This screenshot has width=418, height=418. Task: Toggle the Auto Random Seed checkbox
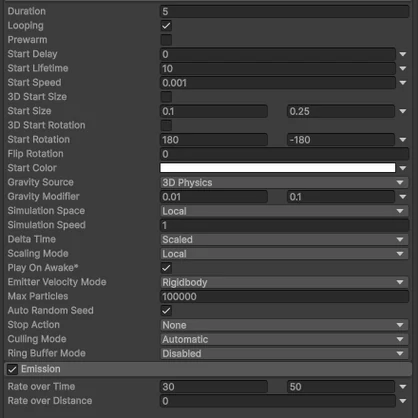[x=166, y=311]
